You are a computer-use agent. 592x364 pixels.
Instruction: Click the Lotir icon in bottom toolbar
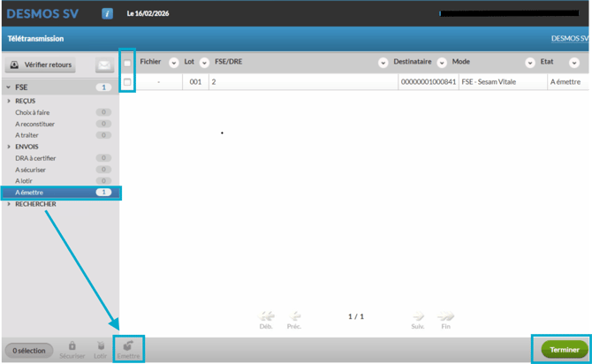click(x=102, y=345)
